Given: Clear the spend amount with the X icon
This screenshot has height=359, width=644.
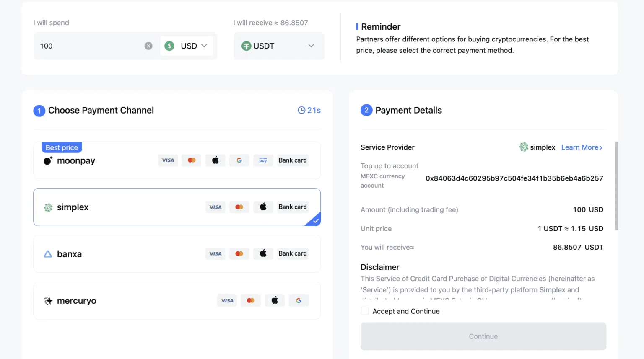Looking at the screenshot, I should 148,46.
